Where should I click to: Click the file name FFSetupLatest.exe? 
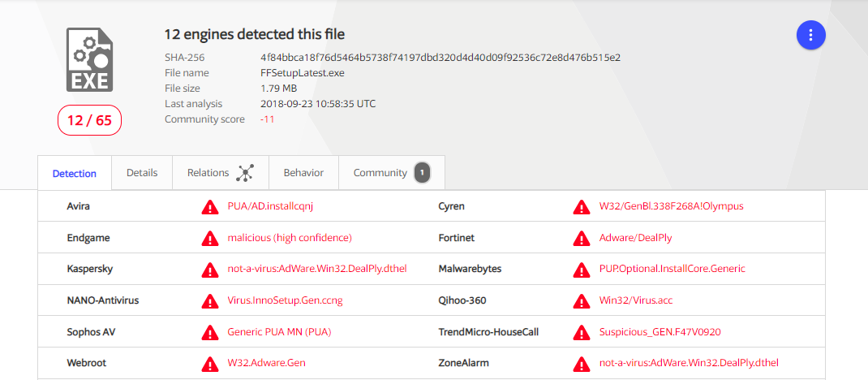click(303, 72)
